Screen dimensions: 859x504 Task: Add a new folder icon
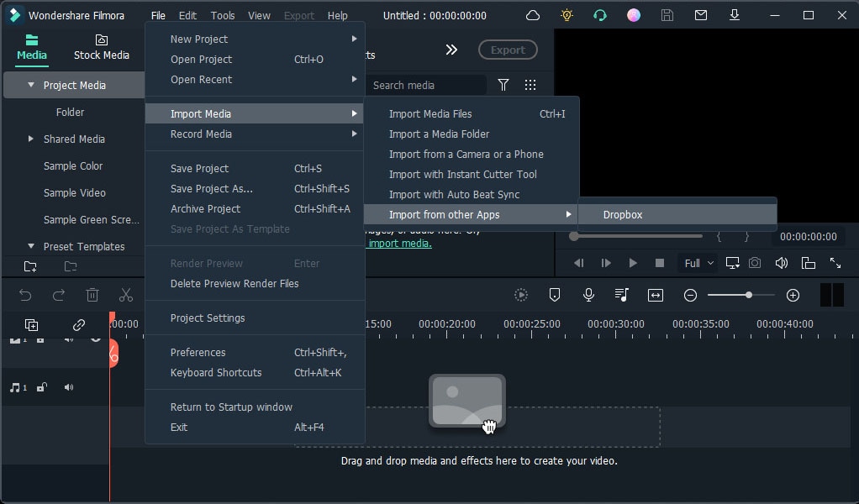click(30, 266)
